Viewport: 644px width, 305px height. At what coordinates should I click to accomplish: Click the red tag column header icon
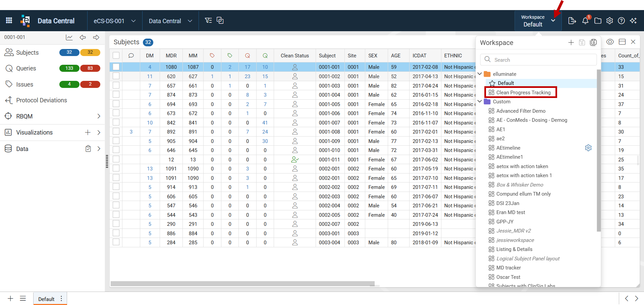212,56
